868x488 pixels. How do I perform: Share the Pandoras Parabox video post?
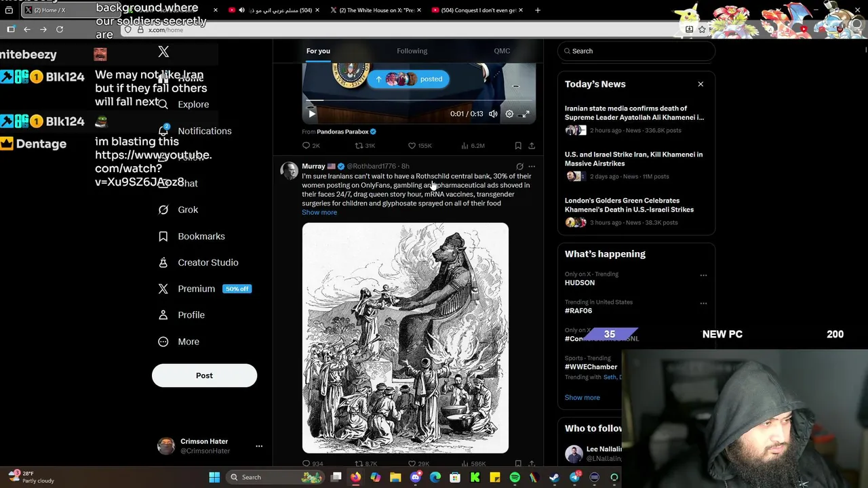point(532,146)
